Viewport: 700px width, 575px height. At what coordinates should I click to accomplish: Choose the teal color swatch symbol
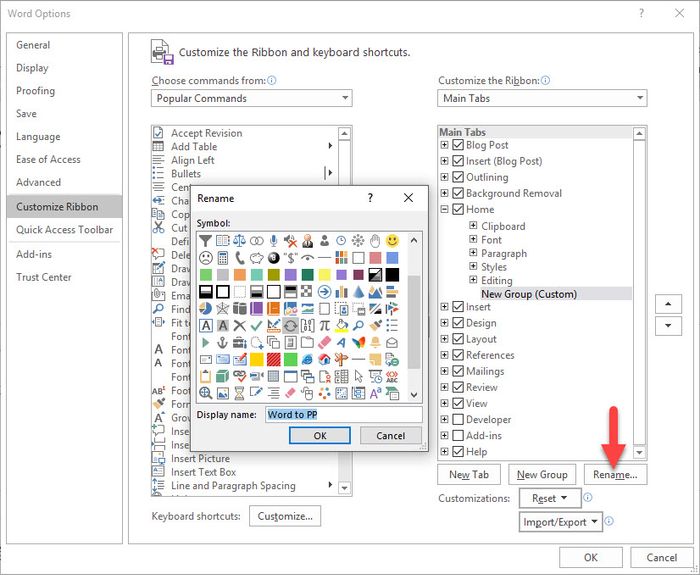pos(256,275)
